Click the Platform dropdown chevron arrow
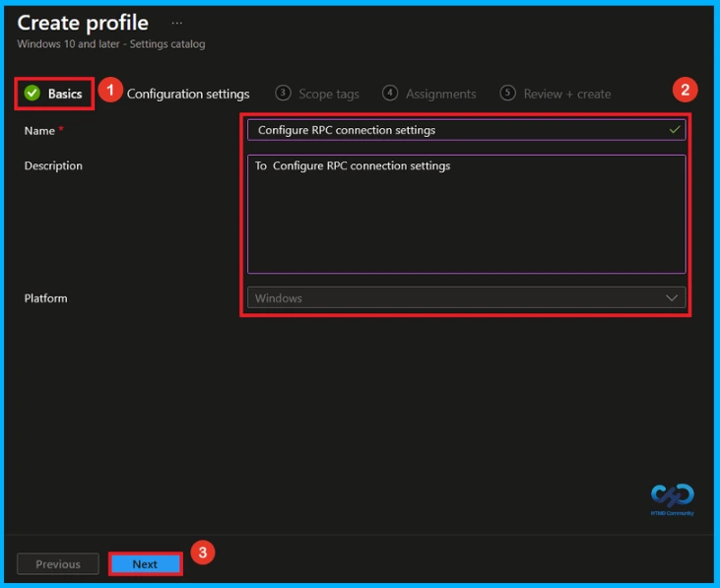 (x=672, y=297)
